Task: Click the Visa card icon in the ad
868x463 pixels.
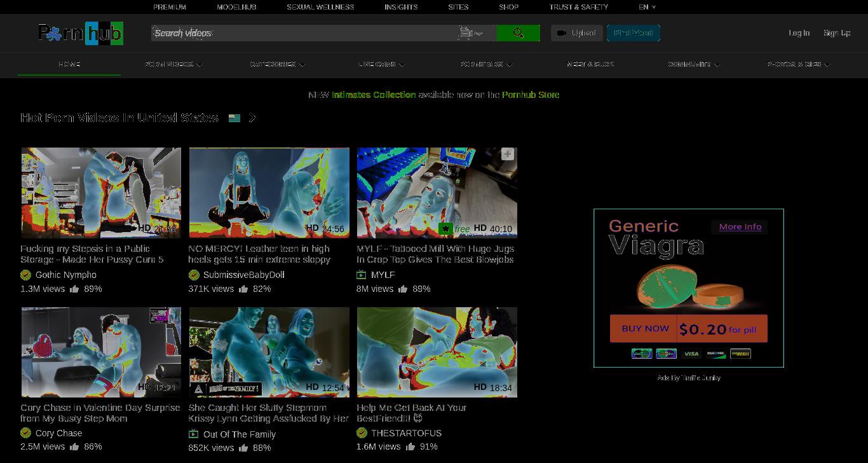Action: tap(691, 354)
